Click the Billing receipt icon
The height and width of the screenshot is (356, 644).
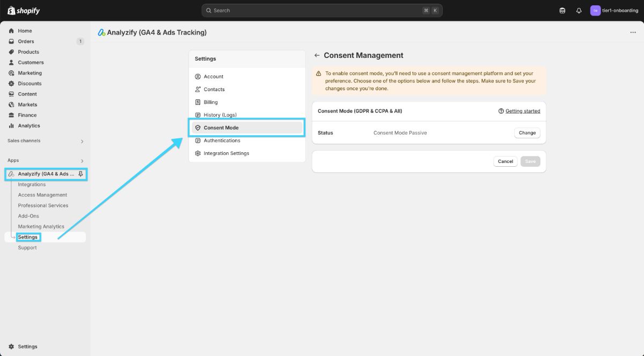[198, 102]
